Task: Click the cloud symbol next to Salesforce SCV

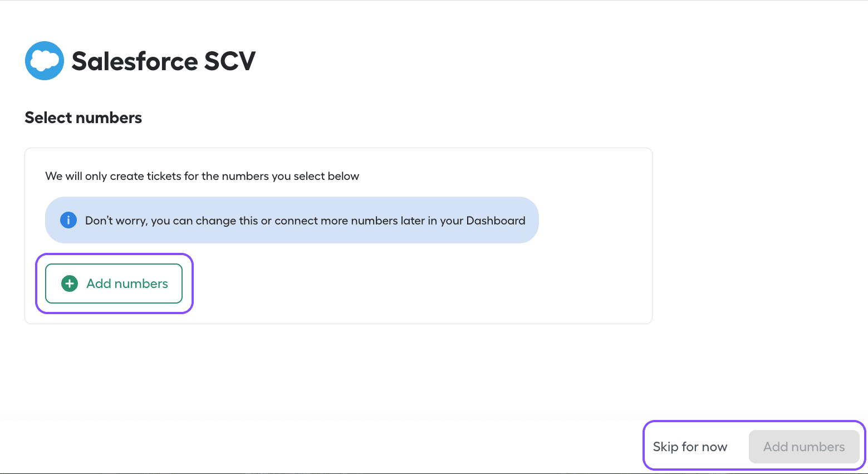Action: 44,60
